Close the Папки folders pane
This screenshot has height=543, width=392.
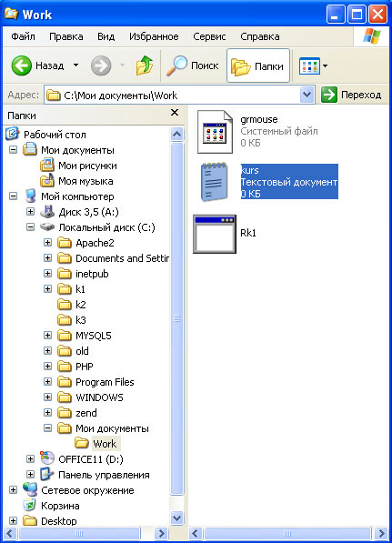175,113
